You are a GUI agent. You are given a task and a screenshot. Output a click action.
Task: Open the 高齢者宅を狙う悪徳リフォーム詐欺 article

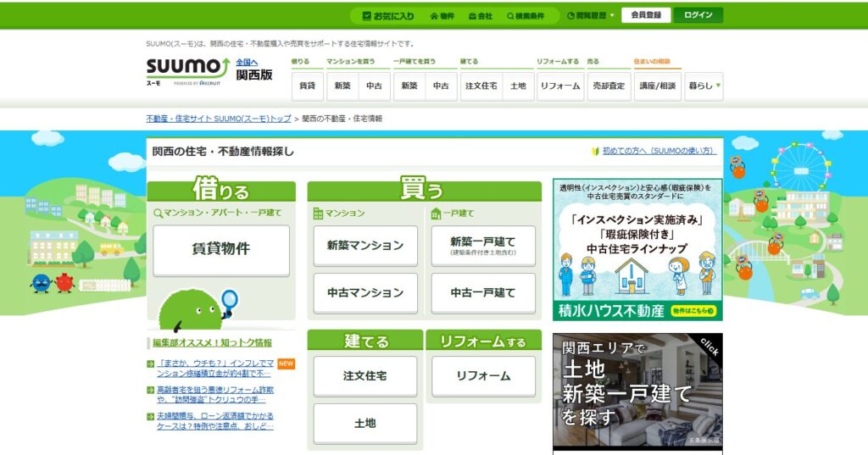(x=215, y=395)
